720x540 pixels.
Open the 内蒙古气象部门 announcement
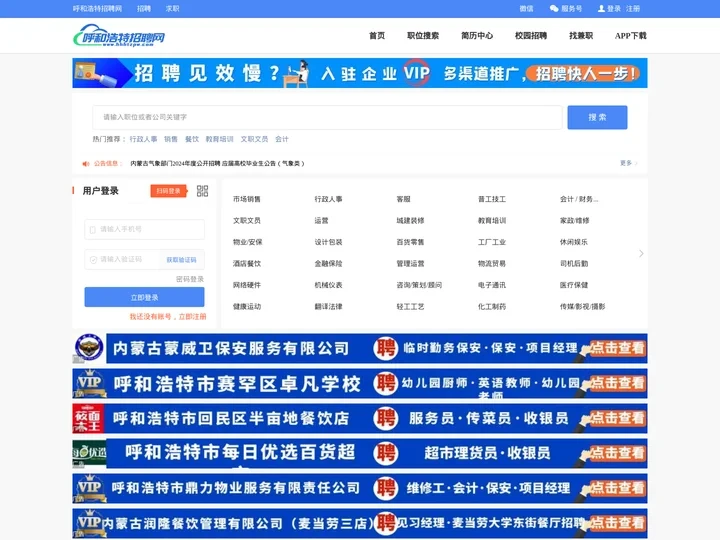217,163
